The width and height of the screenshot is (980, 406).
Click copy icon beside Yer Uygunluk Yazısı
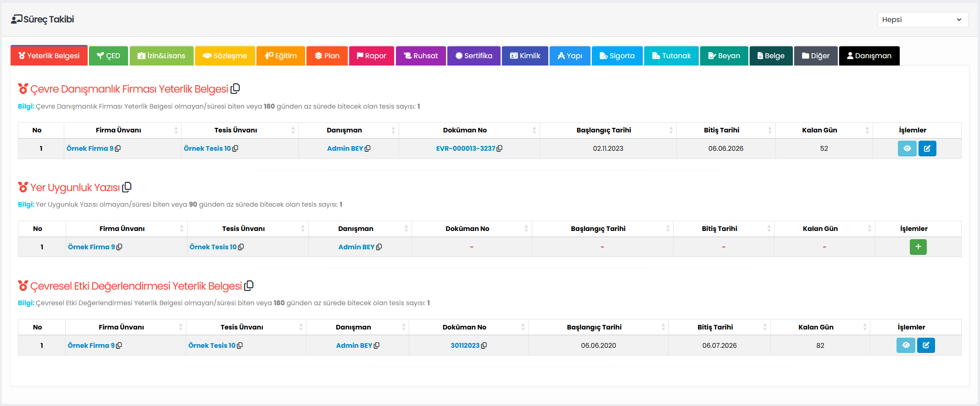tap(127, 187)
